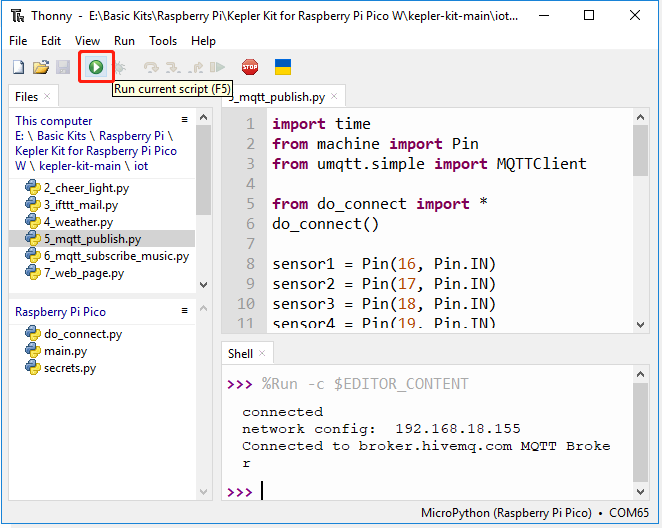Open This computer panel hamburger menu
The image size is (662, 528).
pos(184,120)
